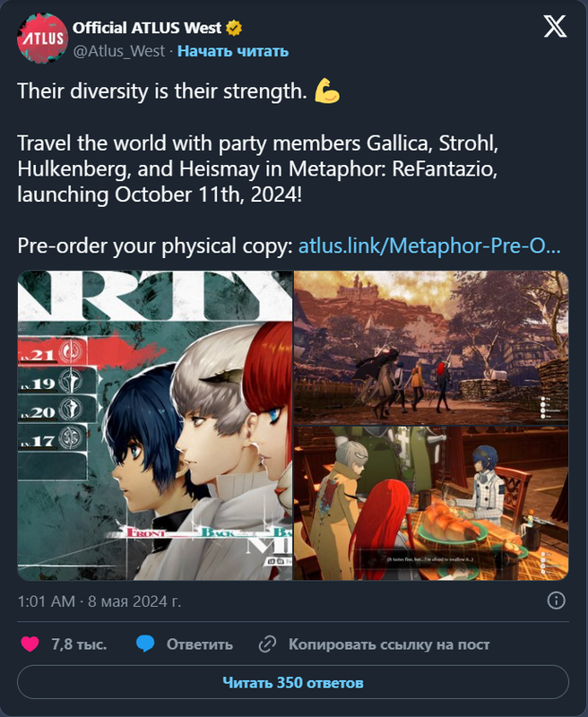
Task: Like the post with heart icon
Action: [x=30, y=644]
